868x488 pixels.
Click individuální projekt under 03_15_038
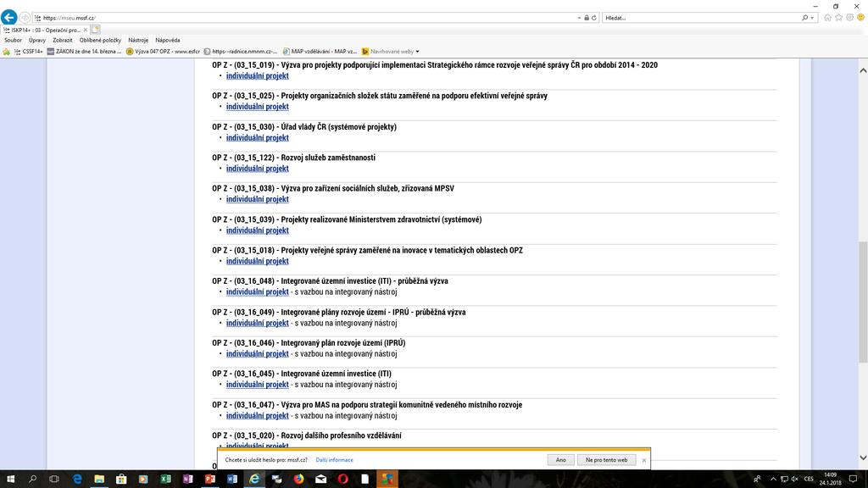coord(258,199)
